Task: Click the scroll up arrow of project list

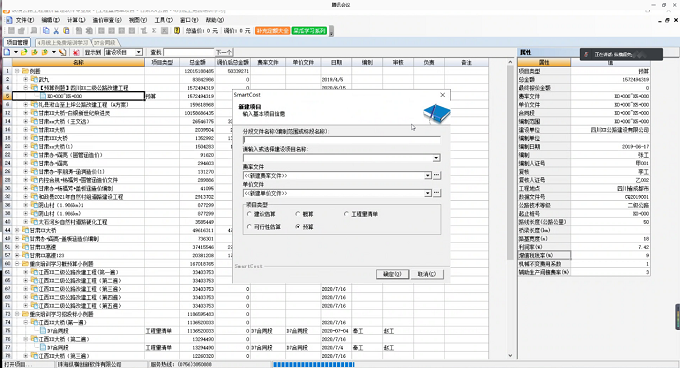Action: [x=510, y=62]
